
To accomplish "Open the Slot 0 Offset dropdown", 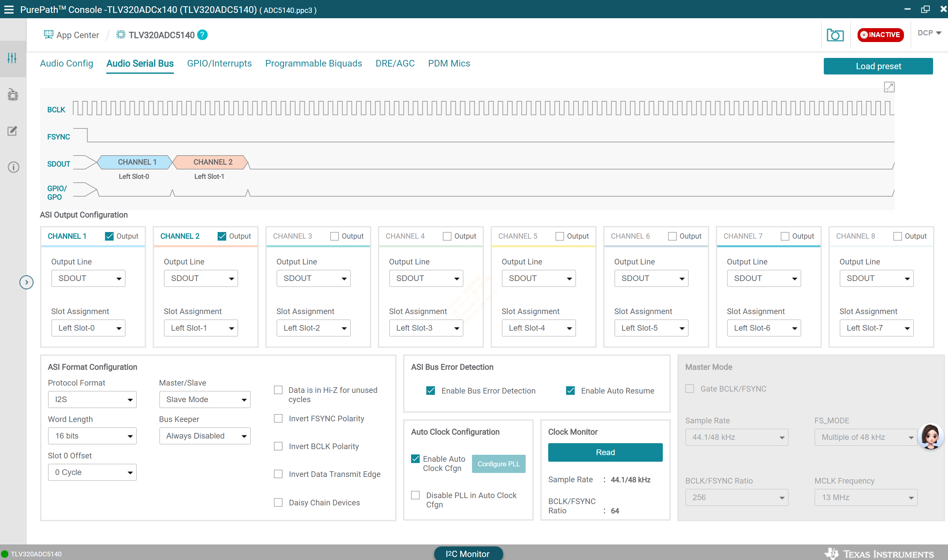I will pyautogui.click(x=92, y=472).
